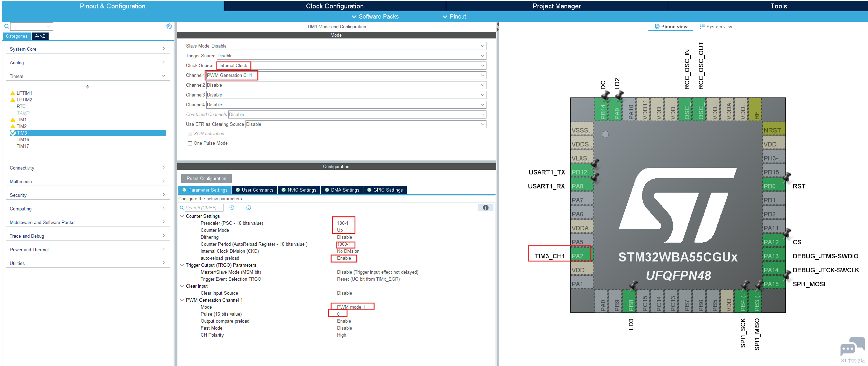Click the PA13 pin on the chip

(774, 256)
